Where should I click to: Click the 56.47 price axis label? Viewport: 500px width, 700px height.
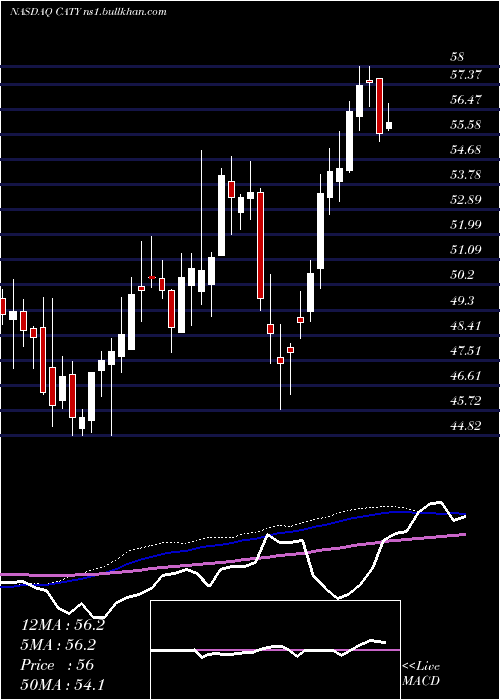[x=466, y=100]
